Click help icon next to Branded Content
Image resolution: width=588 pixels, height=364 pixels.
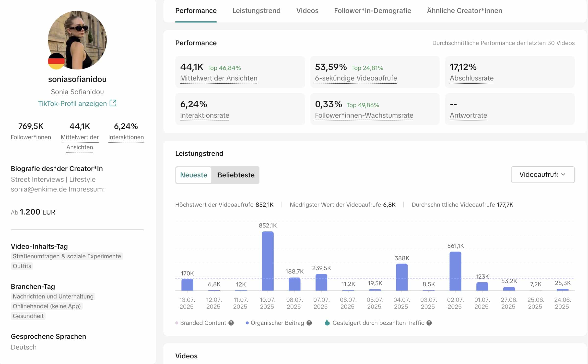231,323
